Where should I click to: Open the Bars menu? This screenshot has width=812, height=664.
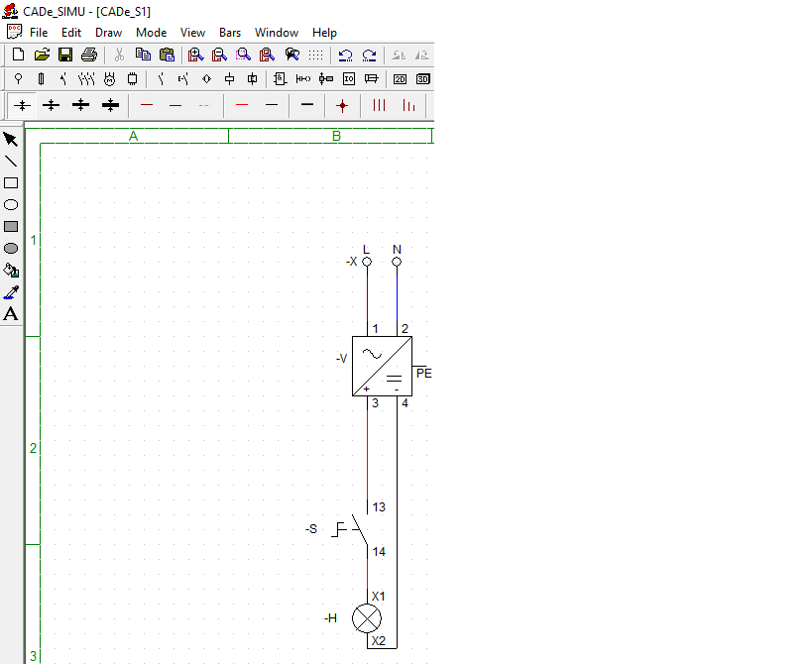click(230, 33)
